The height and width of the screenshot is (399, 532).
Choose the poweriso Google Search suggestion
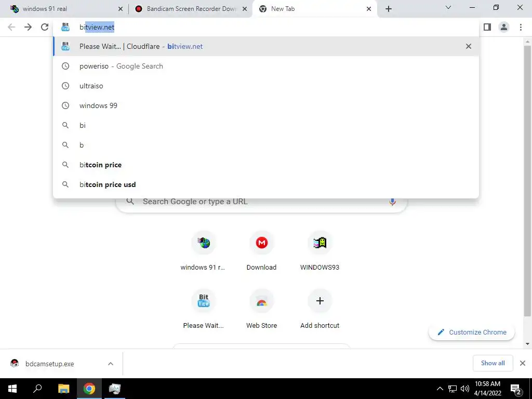click(x=266, y=66)
